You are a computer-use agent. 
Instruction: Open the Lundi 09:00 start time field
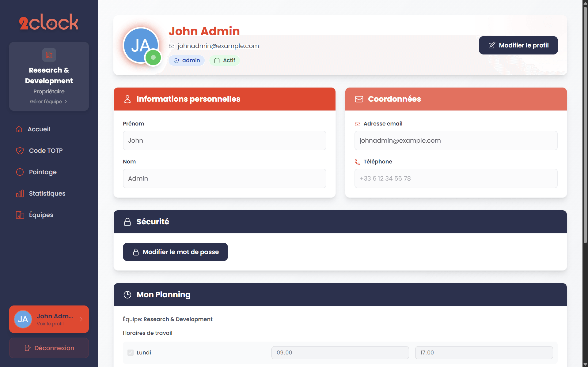(340, 353)
